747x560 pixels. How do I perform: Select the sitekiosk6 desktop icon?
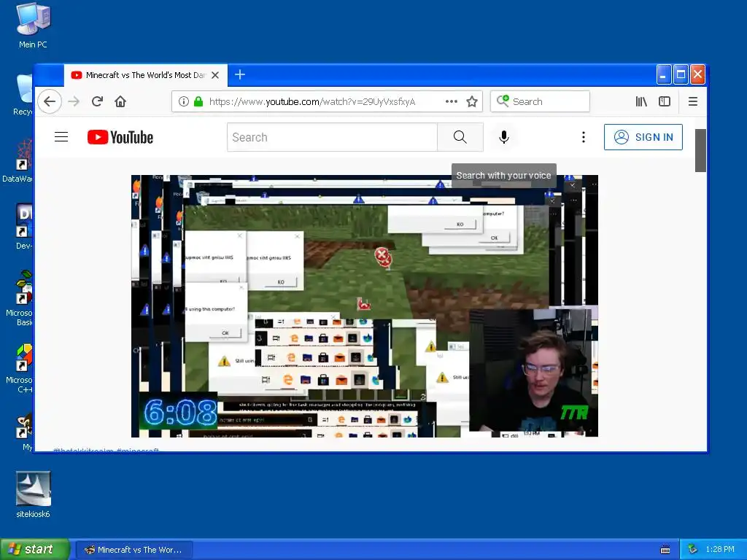[33, 494]
